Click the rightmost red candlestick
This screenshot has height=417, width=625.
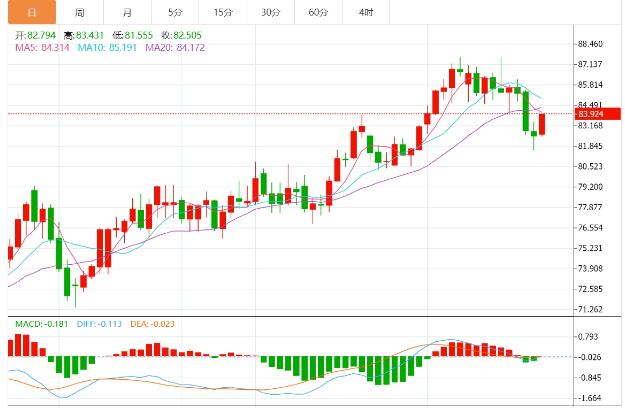[x=542, y=124]
